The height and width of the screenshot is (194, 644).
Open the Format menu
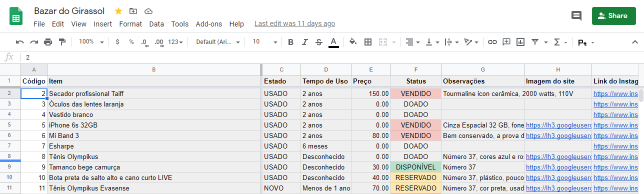pos(130,23)
